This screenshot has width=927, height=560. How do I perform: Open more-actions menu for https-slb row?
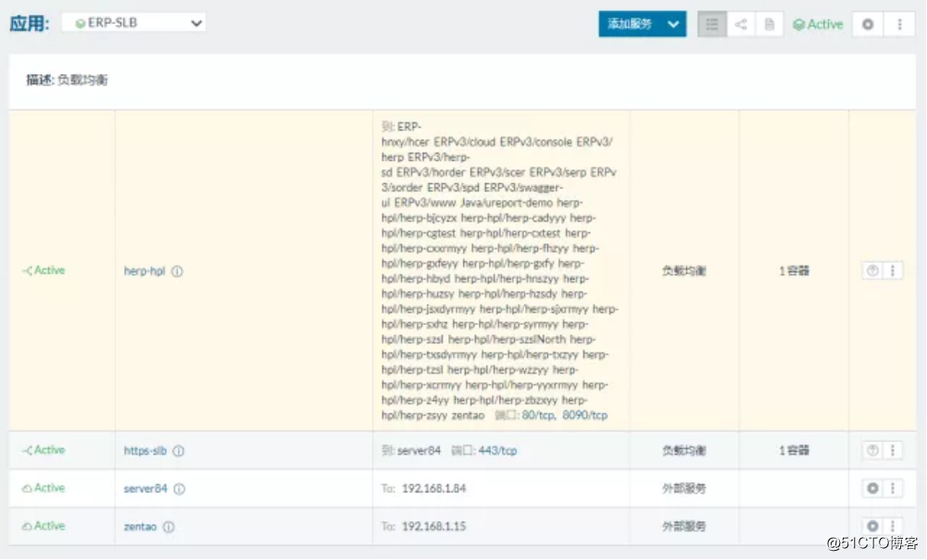[x=893, y=450]
